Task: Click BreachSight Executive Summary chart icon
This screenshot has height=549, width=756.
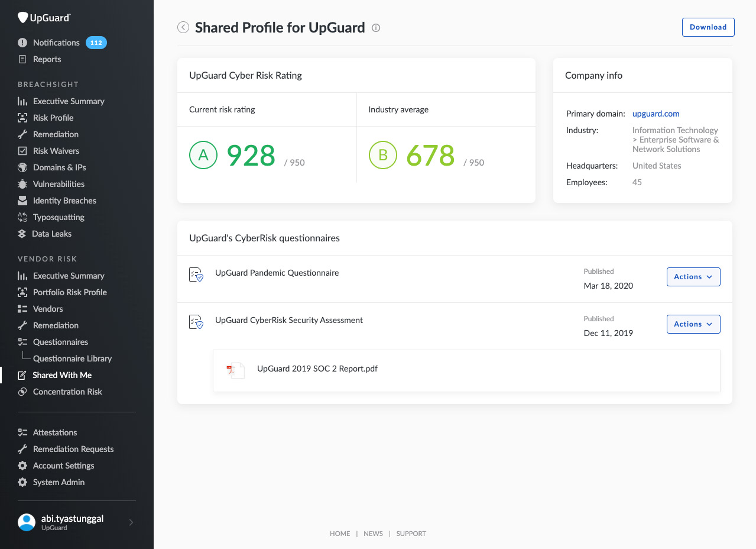Action: click(x=22, y=101)
